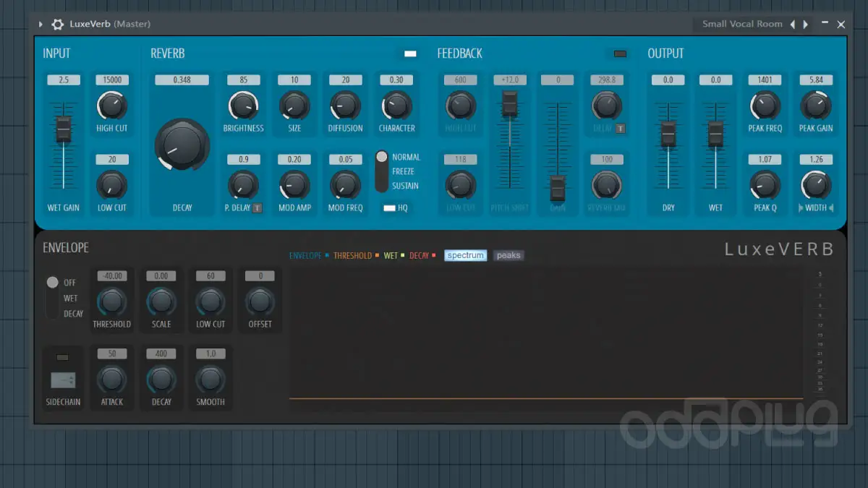
Task: Set the reverb mode to FREEZE
Action: coord(381,171)
